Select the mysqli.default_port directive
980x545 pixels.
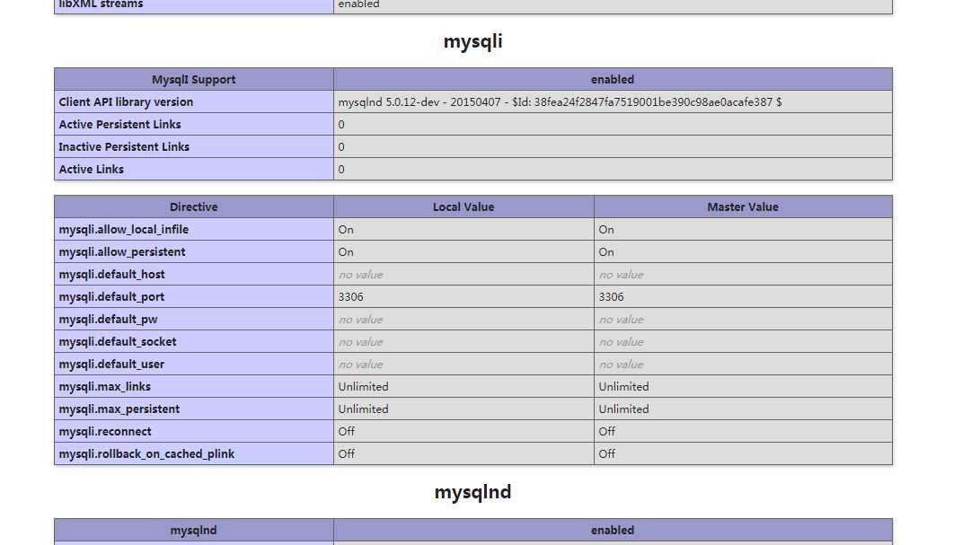pyautogui.click(x=111, y=297)
